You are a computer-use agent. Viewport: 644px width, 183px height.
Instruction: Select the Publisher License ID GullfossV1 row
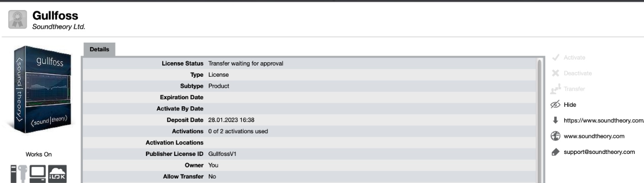tap(309, 153)
